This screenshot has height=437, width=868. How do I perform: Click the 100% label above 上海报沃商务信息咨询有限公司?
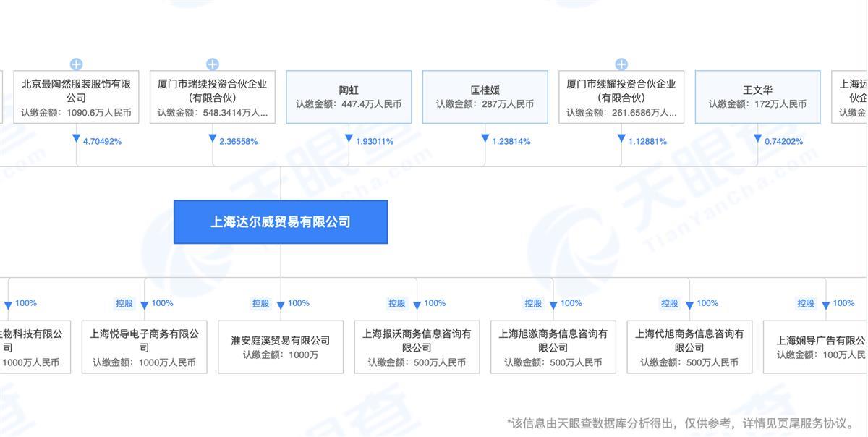[x=435, y=303]
